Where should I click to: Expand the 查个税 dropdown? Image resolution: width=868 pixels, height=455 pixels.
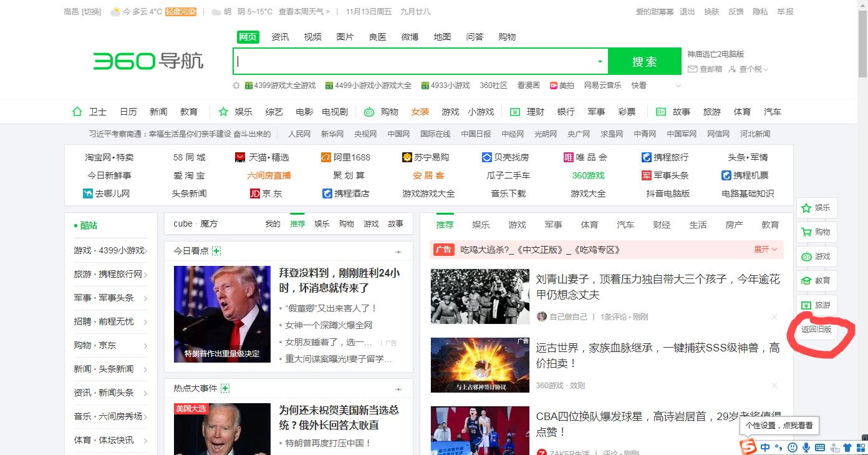[766, 69]
